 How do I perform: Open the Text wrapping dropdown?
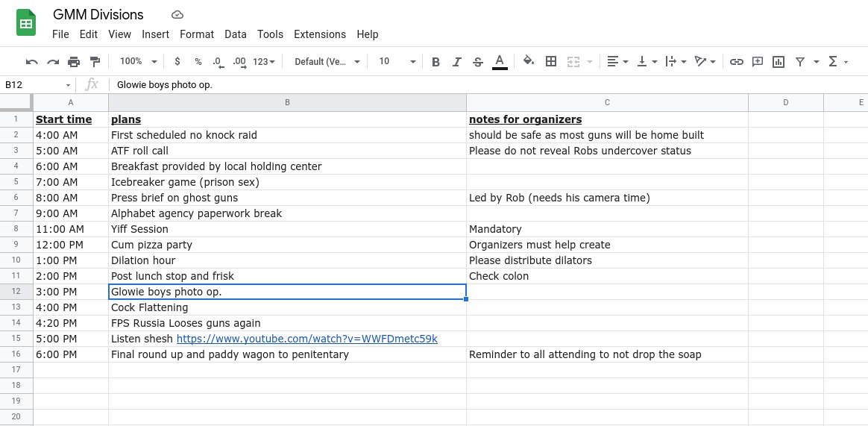point(676,61)
